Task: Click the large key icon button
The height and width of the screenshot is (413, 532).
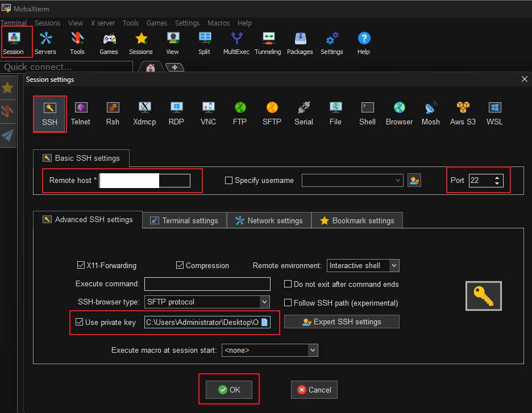Action: (x=484, y=296)
